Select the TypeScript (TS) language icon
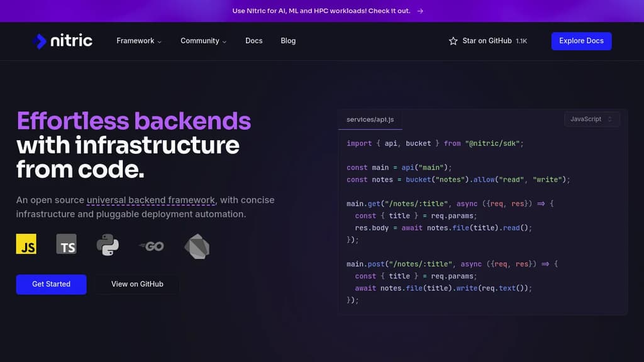644x362 pixels. pyautogui.click(x=67, y=244)
